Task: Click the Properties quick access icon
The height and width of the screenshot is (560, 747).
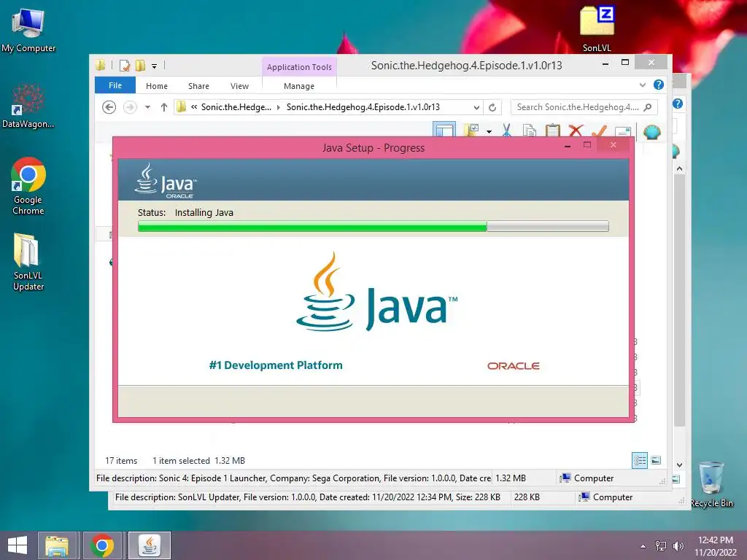Action: click(x=124, y=65)
